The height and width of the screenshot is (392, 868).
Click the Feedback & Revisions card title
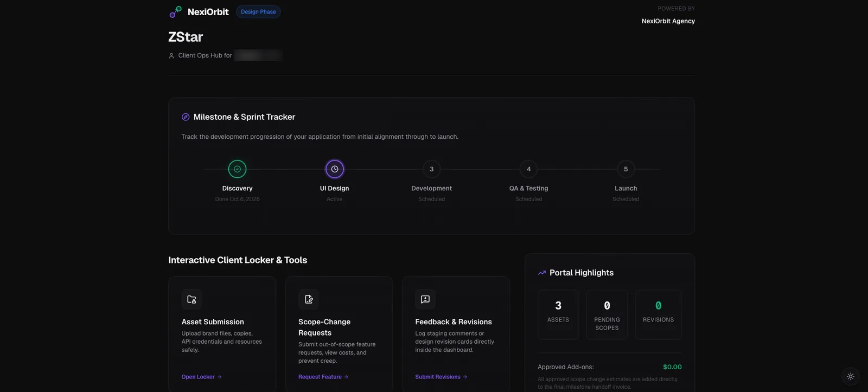pos(454,322)
